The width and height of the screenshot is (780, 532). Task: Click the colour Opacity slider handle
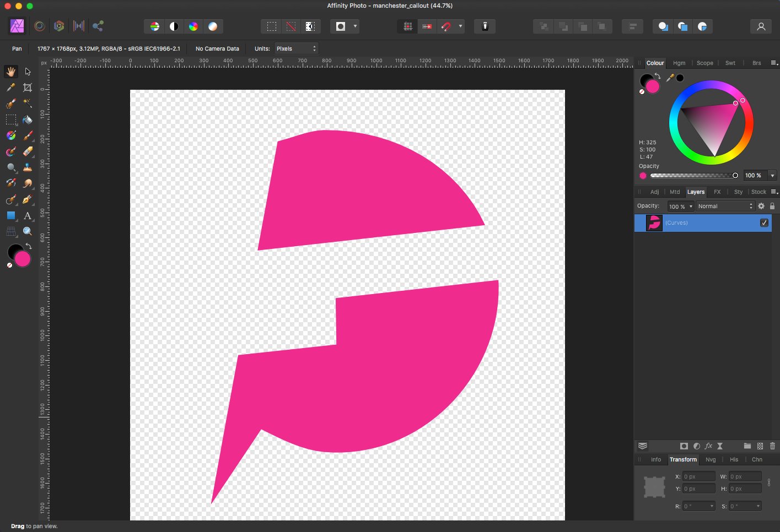click(x=735, y=176)
